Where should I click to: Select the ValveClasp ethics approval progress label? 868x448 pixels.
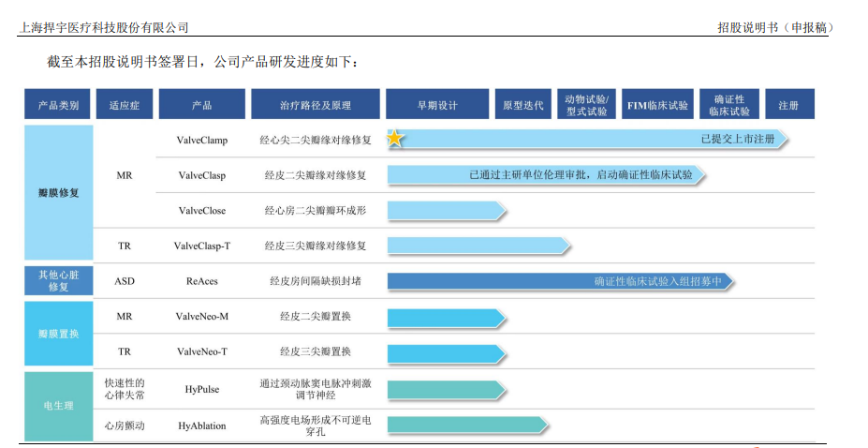point(581,174)
